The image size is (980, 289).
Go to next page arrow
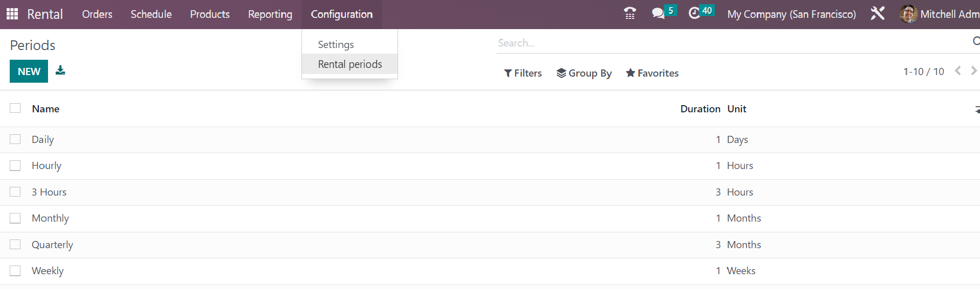point(974,71)
